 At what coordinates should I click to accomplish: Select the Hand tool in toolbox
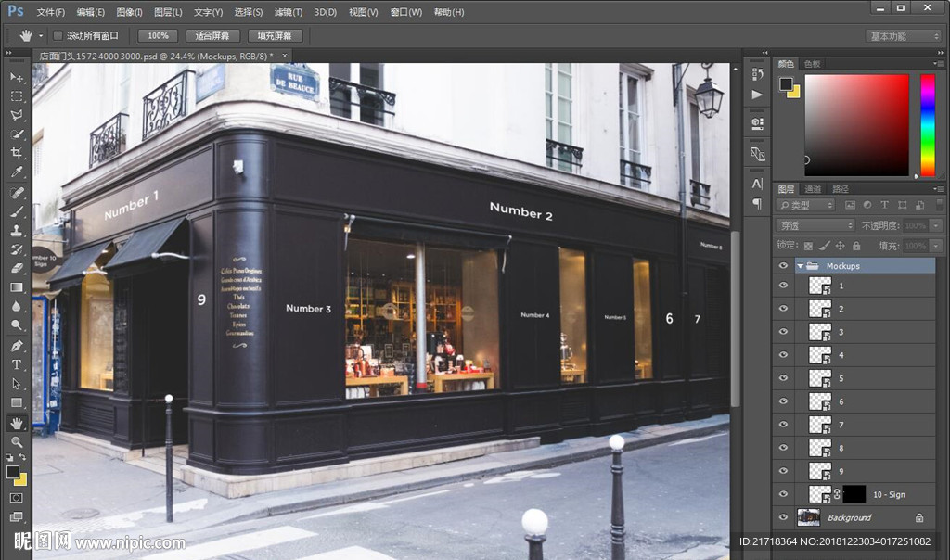click(17, 423)
